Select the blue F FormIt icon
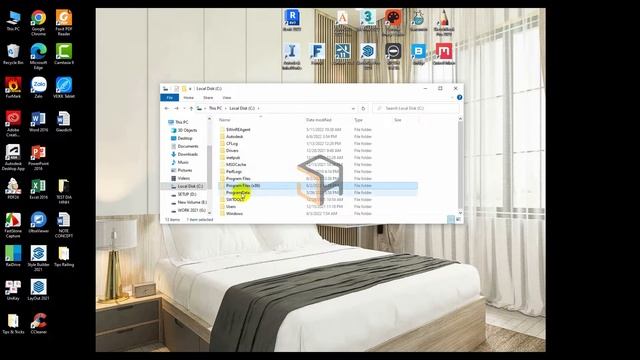 [317, 54]
